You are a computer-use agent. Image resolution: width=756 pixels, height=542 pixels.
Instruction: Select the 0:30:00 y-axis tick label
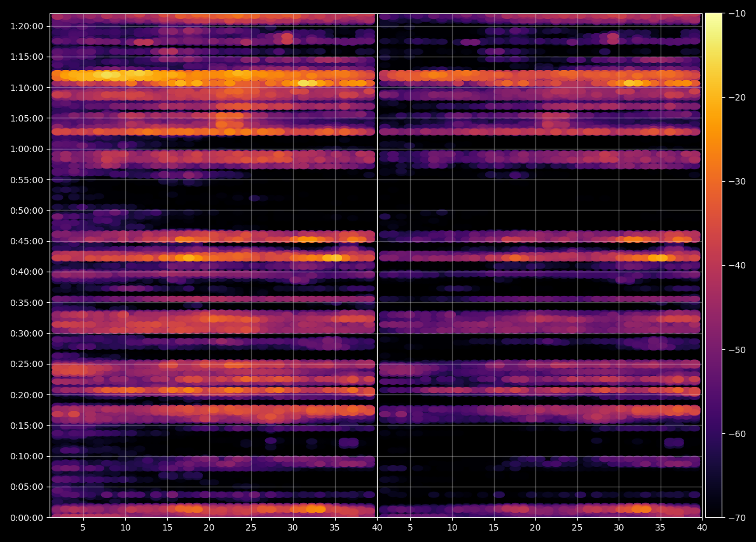(27, 333)
